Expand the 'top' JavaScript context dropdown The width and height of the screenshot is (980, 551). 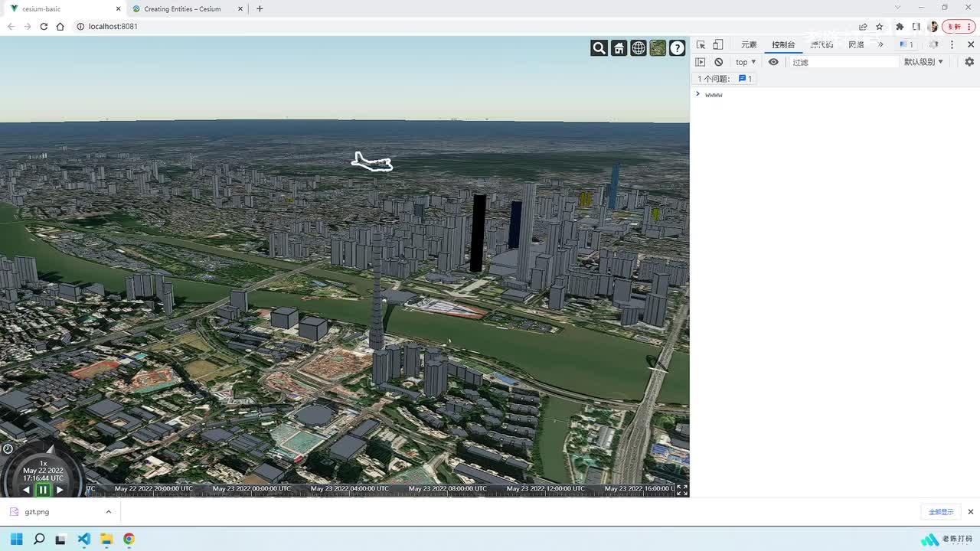(746, 62)
